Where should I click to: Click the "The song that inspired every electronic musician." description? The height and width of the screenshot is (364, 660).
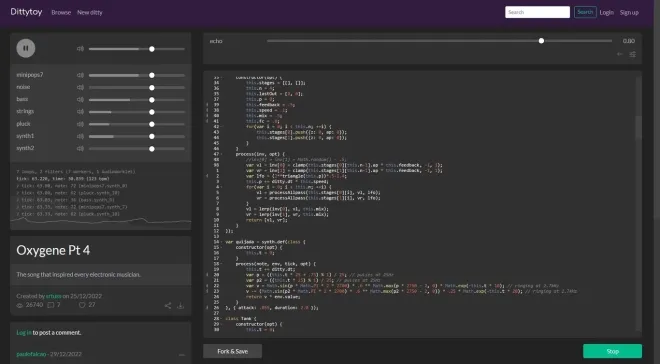tap(79, 274)
